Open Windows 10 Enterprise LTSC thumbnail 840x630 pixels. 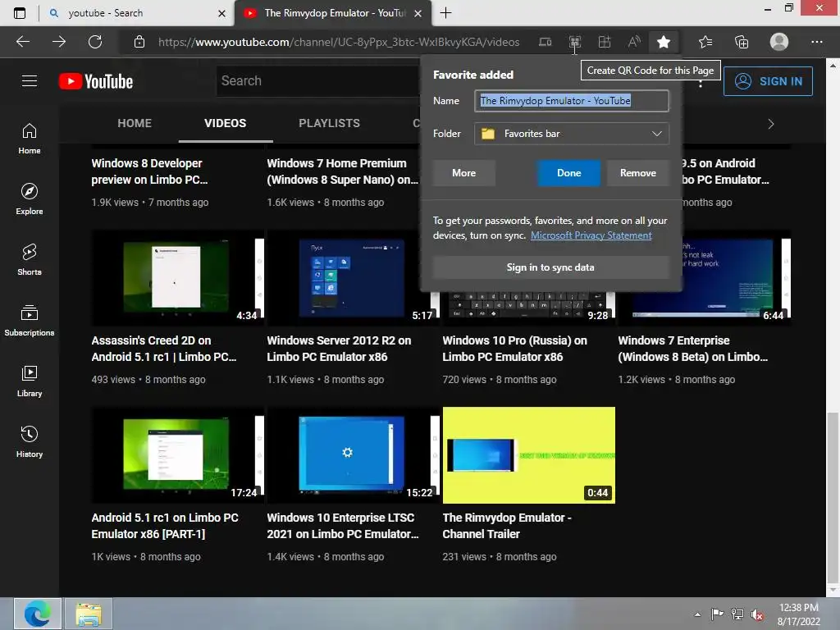pos(354,454)
